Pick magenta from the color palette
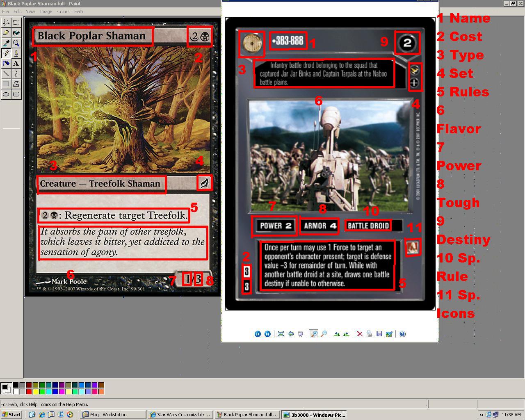 click(x=62, y=391)
